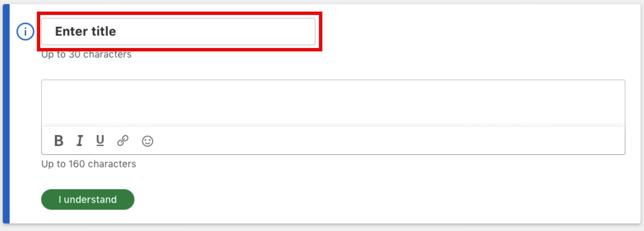
Task: Toggle italic formatting in the editor
Action: click(79, 141)
